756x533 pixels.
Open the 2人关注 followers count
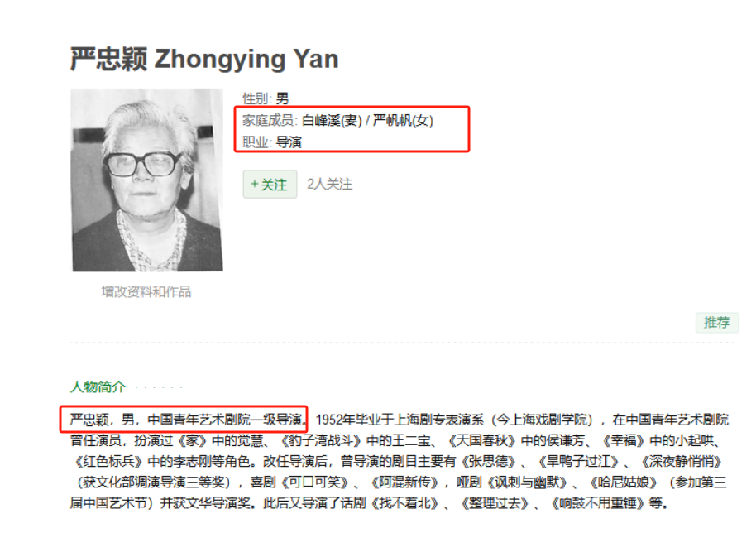[x=330, y=185]
